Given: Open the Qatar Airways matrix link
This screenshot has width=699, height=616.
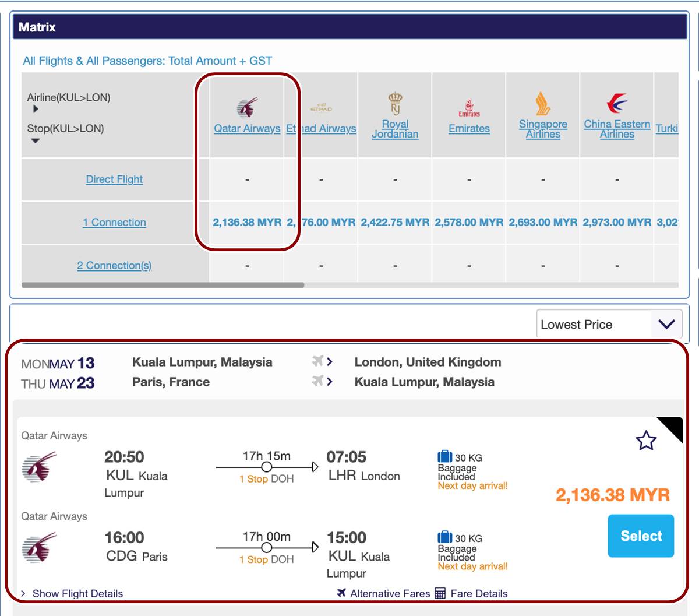Looking at the screenshot, I should pos(247,128).
